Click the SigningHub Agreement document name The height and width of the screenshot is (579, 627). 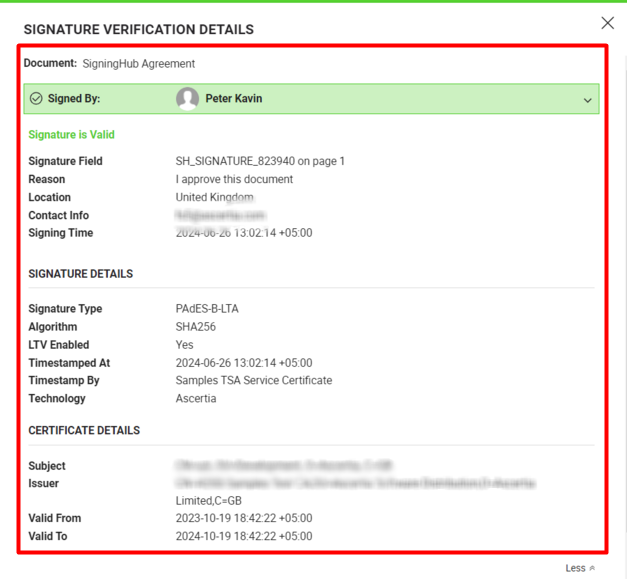pos(138,64)
